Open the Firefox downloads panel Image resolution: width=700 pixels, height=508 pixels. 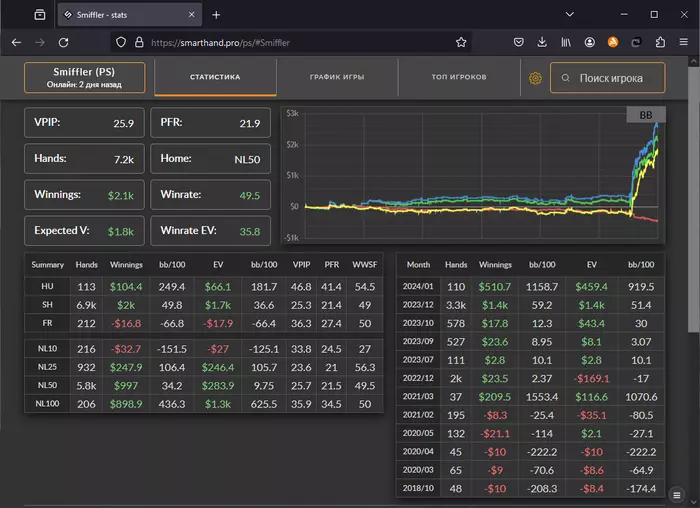[542, 42]
